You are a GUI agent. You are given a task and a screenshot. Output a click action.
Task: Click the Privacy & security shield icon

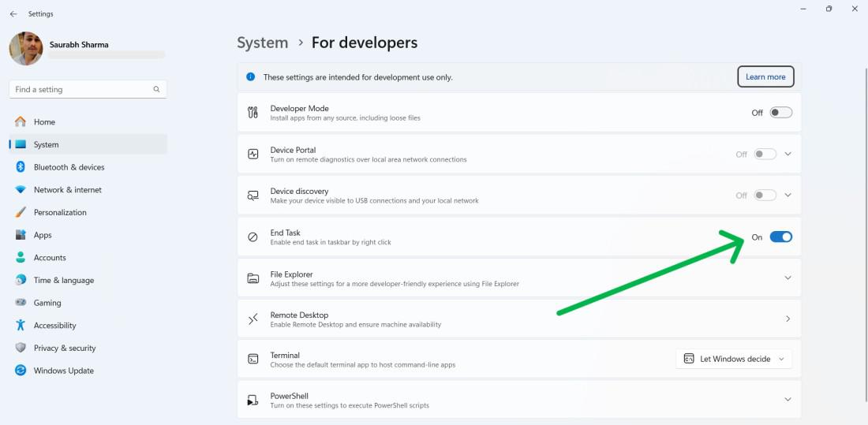click(21, 348)
